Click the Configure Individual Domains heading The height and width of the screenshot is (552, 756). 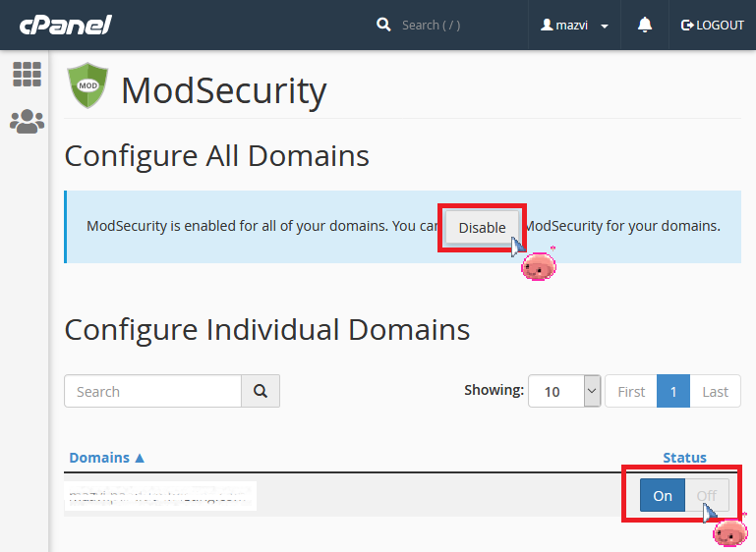[267, 330]
